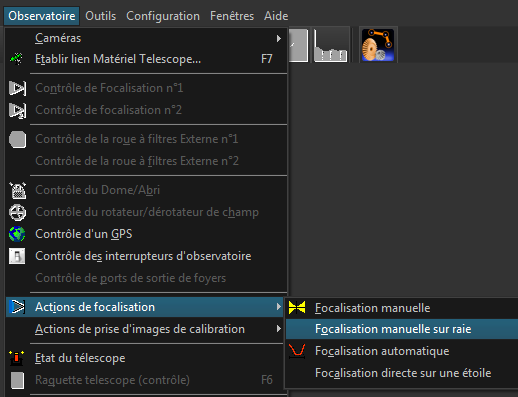Screen dimensions: 518x397
Task: Select Contrôle d'un GPS
Action: [146, 234]
